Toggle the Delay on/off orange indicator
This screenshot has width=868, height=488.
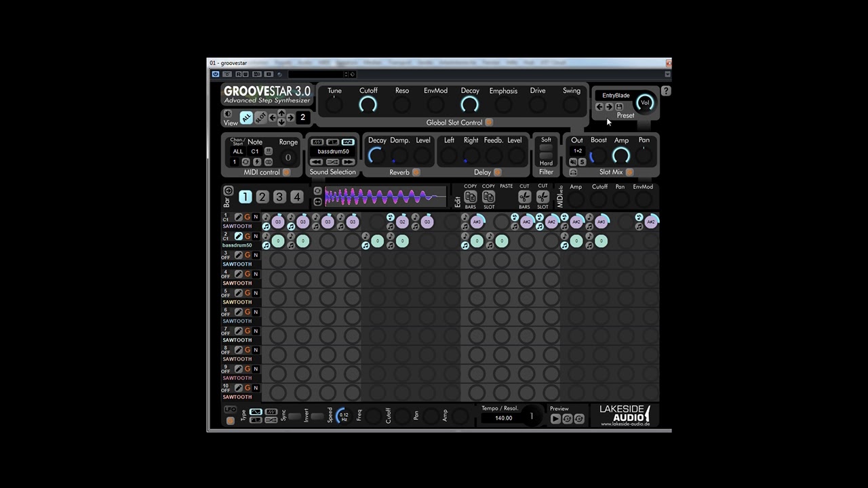[497, 172]
